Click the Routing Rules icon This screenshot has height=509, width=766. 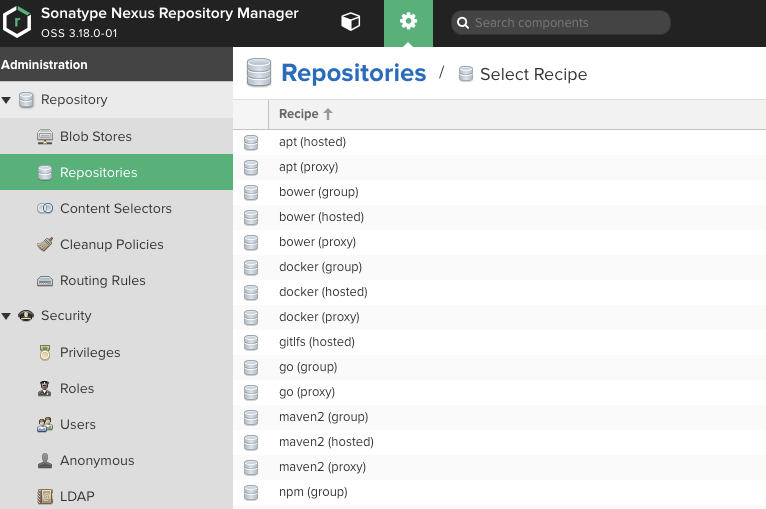coord(44,281)
